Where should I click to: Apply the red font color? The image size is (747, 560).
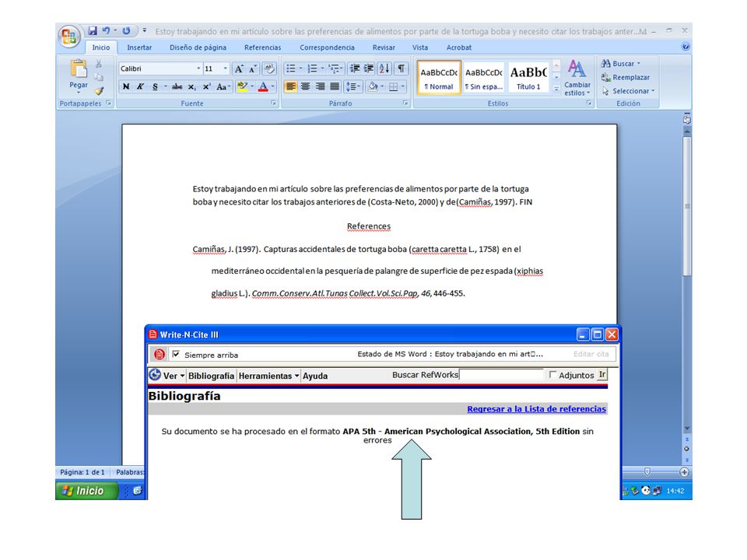click(263, 86)
